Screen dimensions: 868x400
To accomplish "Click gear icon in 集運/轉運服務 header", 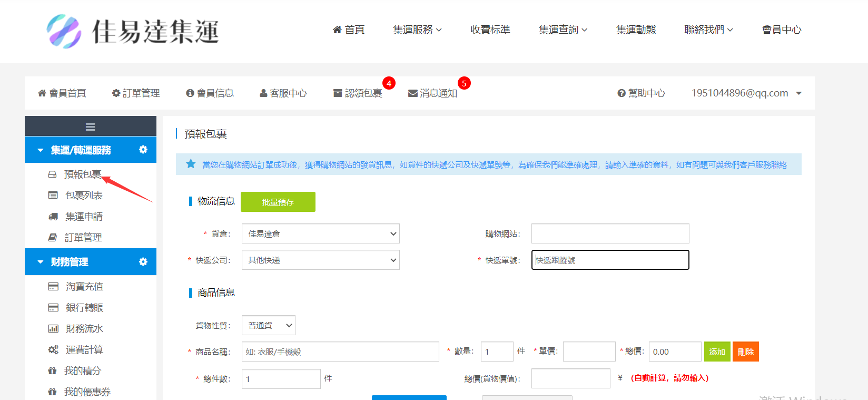I will pos(143,150).
